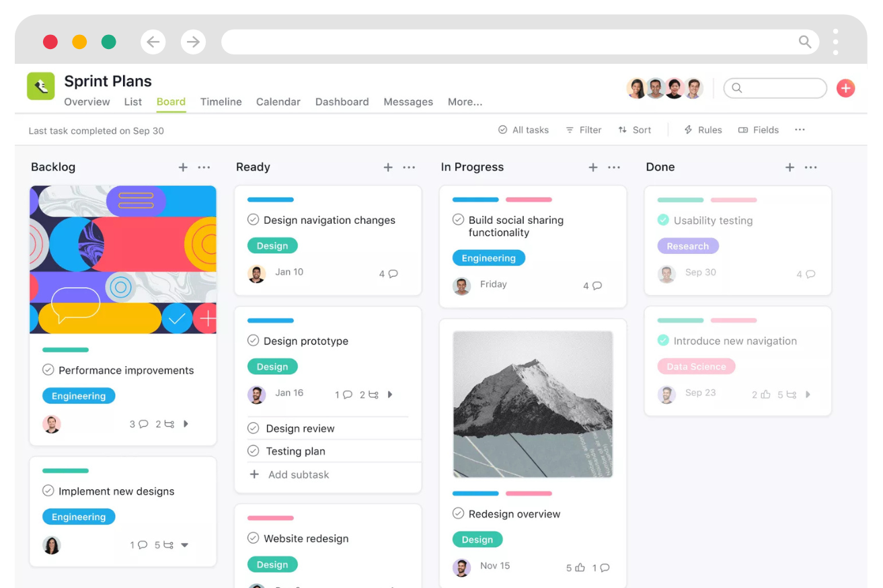The width and height of the screenshot is (883, 588).
Task: Mark Performance improvements task complete
Action: coord(48,370)
